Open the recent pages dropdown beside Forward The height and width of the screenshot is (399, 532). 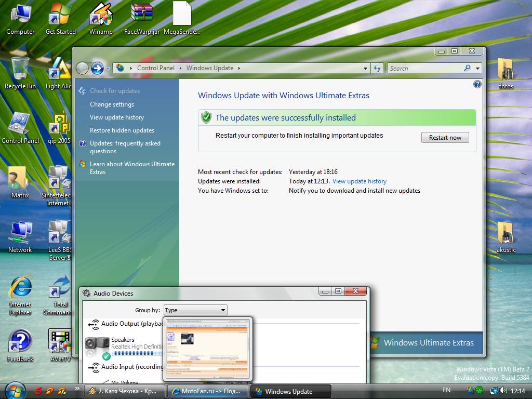point(108,68)
